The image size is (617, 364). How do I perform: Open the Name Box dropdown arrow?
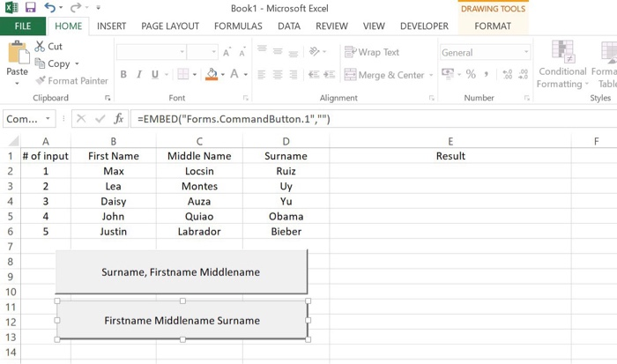pyautogui.click(x=48, y=118)
